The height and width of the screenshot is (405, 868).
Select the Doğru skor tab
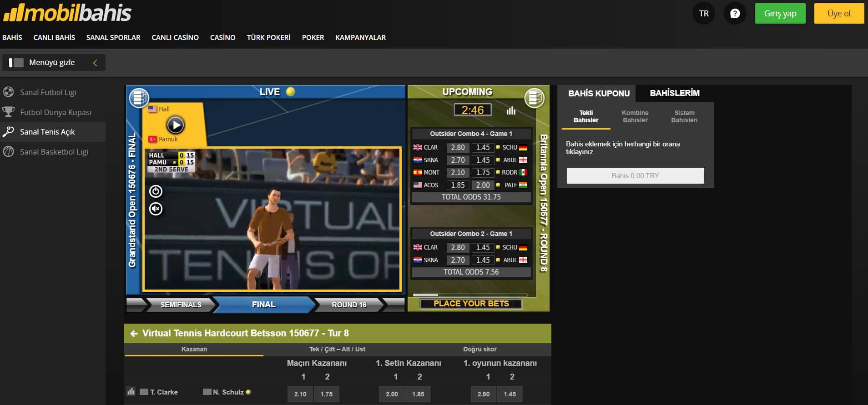coord(479,349)
